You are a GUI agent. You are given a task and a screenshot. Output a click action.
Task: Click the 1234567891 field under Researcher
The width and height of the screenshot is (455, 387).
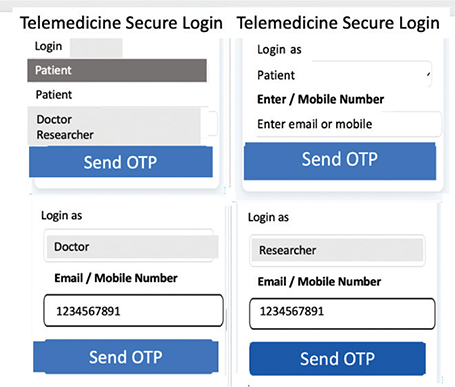[x=342, y=313]
